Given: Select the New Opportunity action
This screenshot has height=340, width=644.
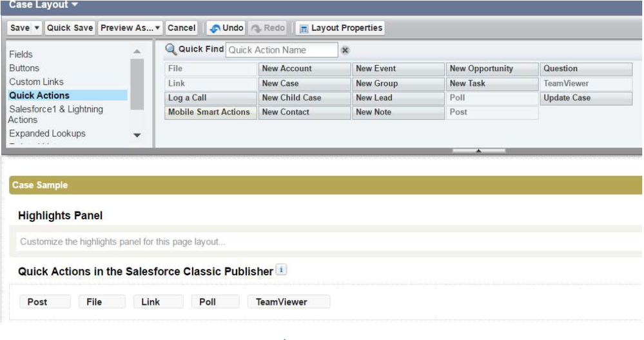Looking at the screenshot, I should (x=492, y=68).
